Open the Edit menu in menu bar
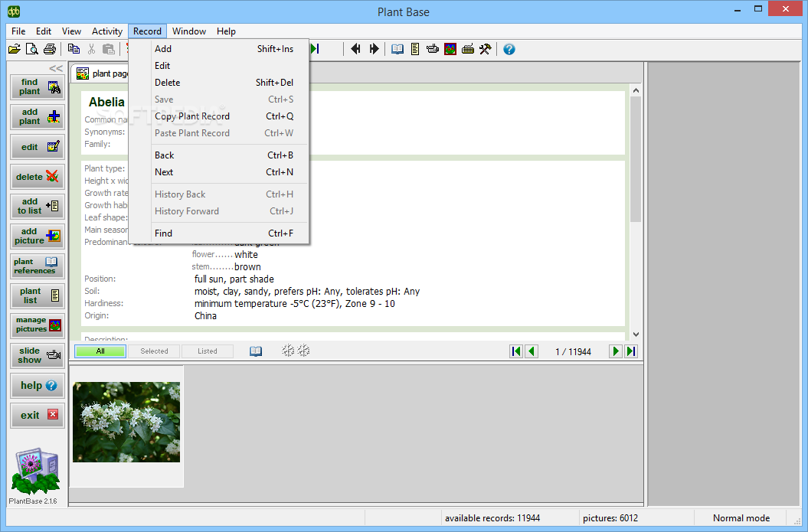 [44, 31]
